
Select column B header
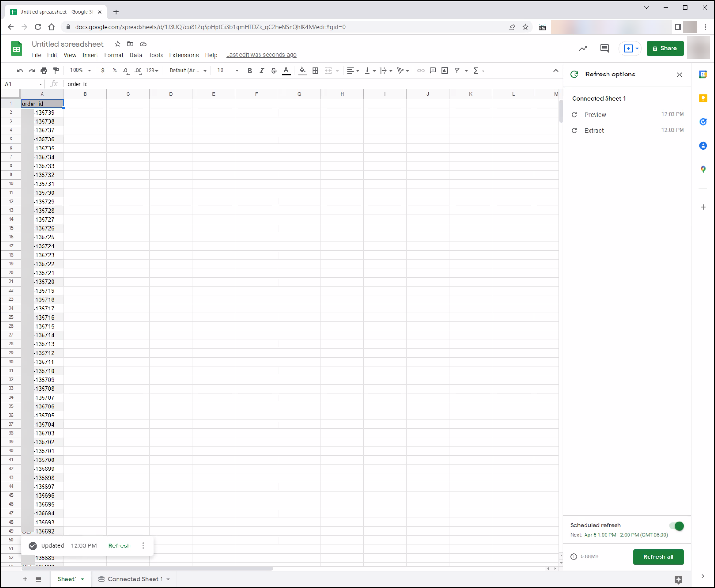85,94
